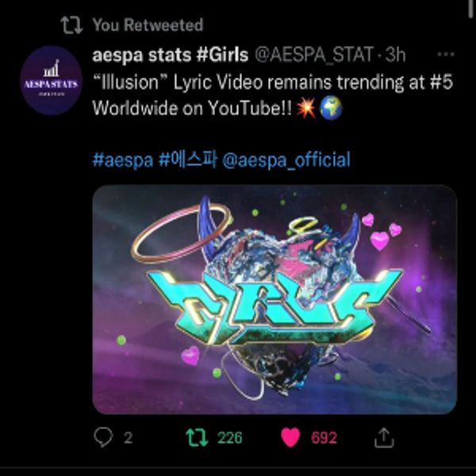Screen dimensions: 476x476
Task: Click the tweet text about Illusion Lyric Video
Action: tap(272, 95)
